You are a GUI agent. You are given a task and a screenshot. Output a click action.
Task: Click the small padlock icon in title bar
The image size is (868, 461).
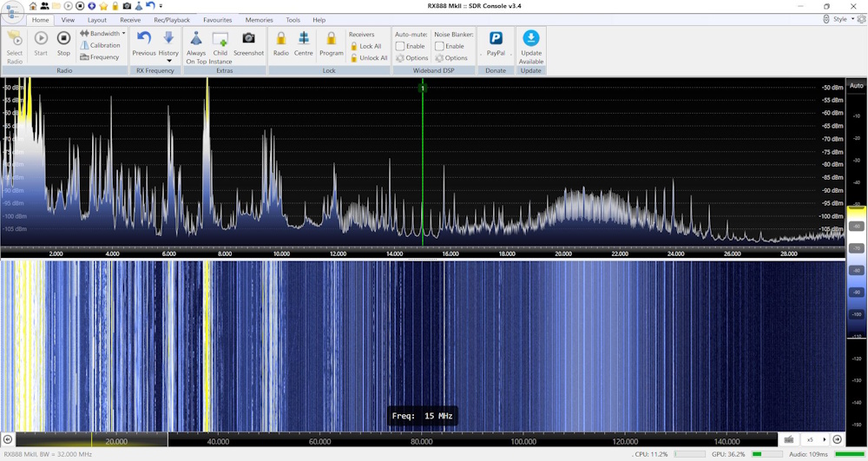coord(115,6)
